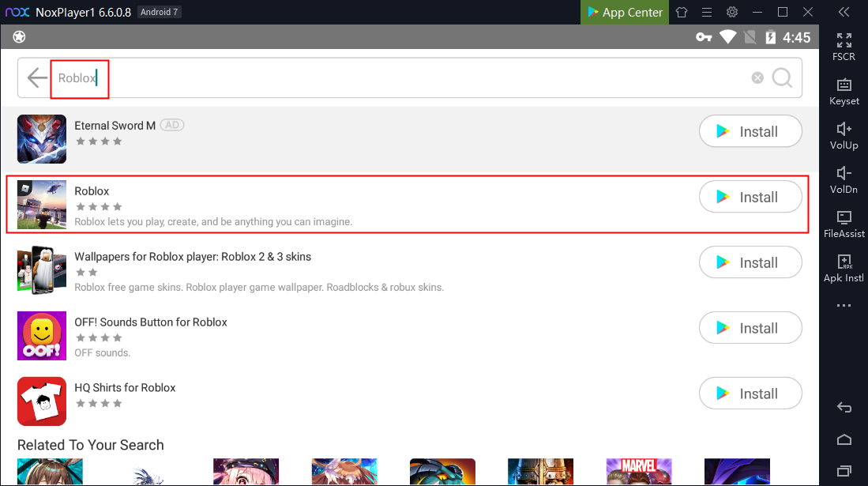Click the battery status icon

[771, 37]
